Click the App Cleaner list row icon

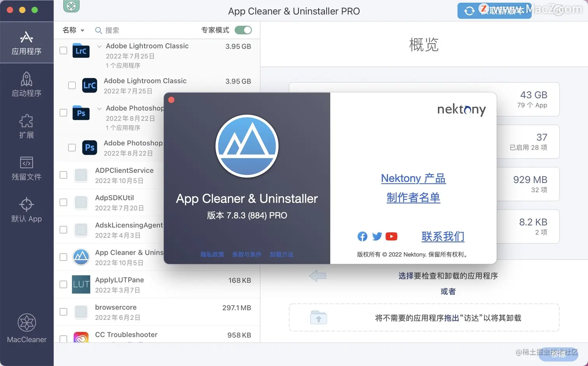[81, 257]
